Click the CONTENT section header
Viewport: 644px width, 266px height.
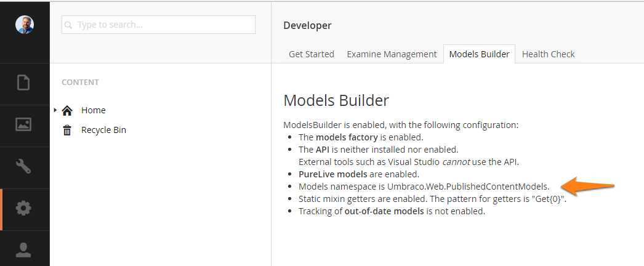(80, 82)
